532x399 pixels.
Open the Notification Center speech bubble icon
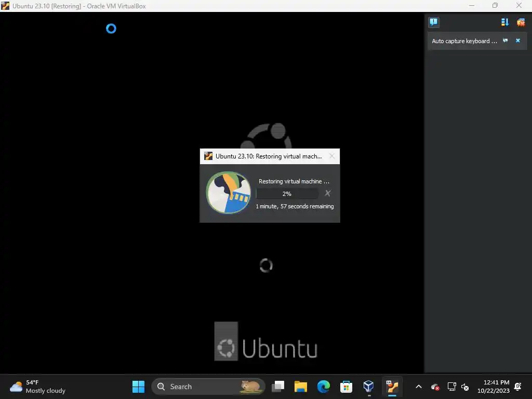(x=433, y=22)
